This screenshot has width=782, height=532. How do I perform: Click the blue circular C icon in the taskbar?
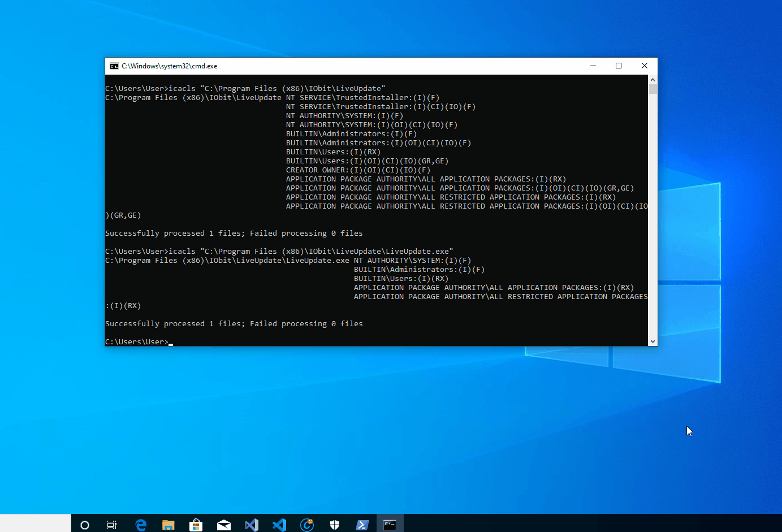307,525
